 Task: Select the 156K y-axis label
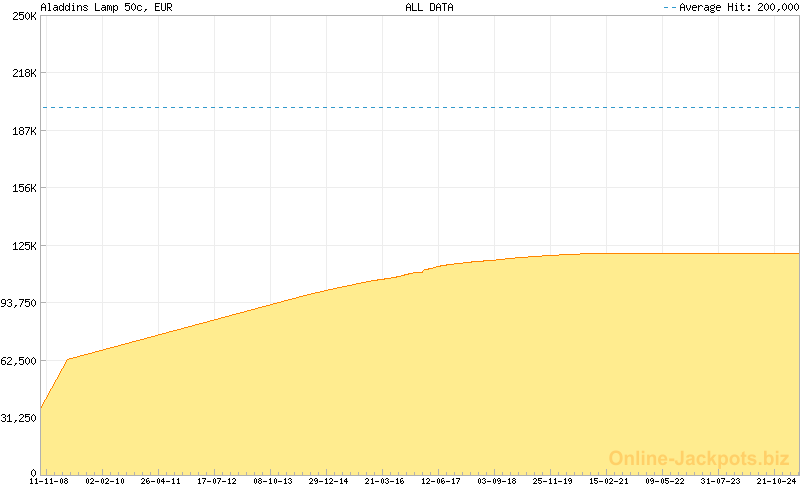23,188
